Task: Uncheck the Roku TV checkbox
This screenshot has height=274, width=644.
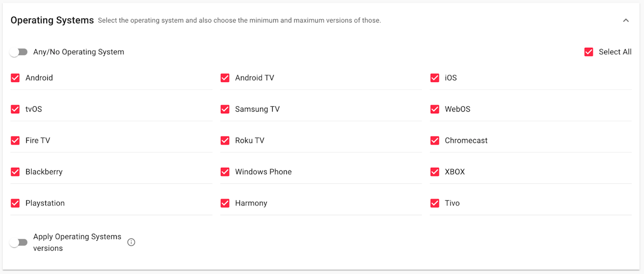Action: (x=225, y=141)
